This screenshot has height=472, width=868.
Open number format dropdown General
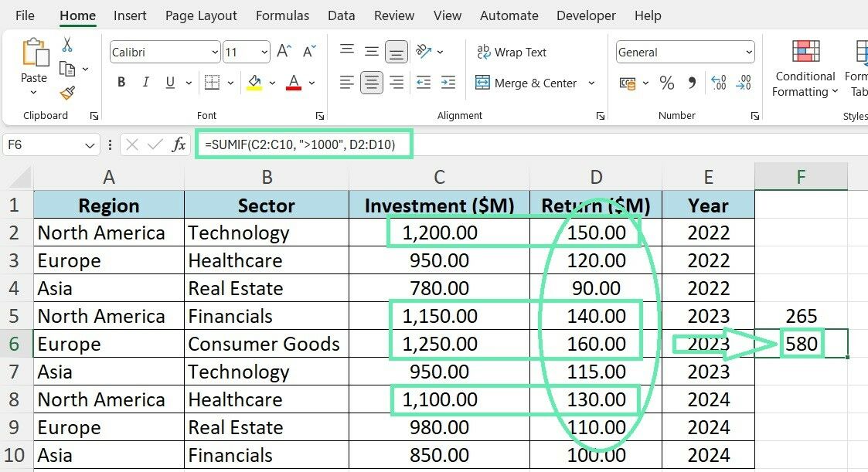(x=749, y=52)
